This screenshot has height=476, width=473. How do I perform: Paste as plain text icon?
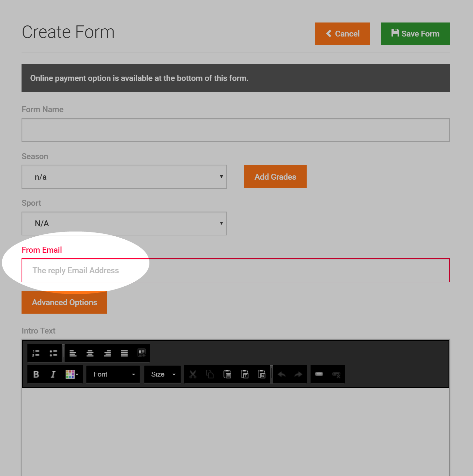coord(245,374)
